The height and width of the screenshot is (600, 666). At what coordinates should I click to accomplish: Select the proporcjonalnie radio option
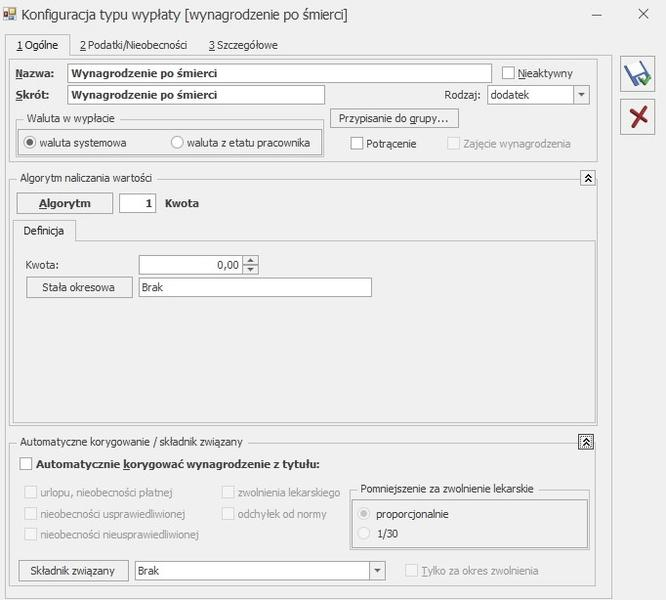[x=364, y=514]
